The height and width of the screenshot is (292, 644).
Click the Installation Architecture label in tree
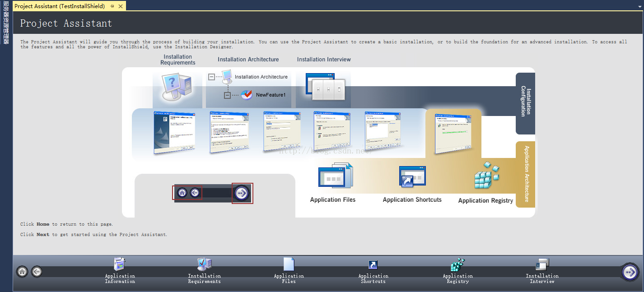tap(261, 77)
